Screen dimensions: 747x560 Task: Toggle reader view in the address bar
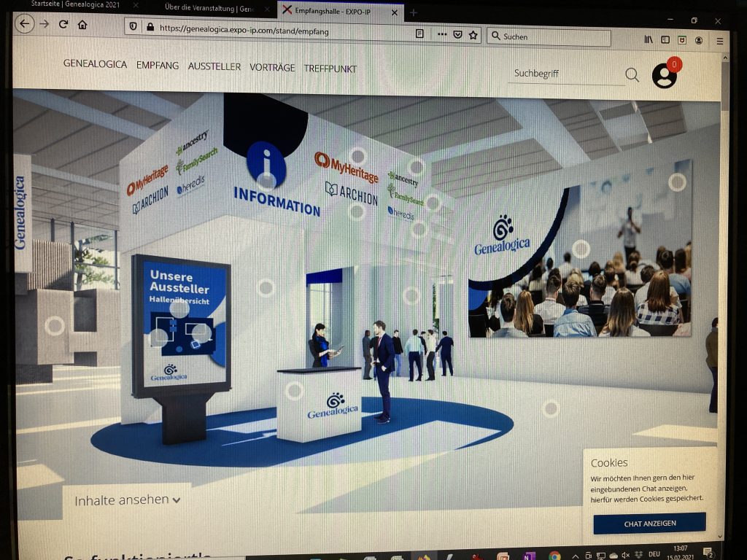pyautogui.click(x=419, y=34)
